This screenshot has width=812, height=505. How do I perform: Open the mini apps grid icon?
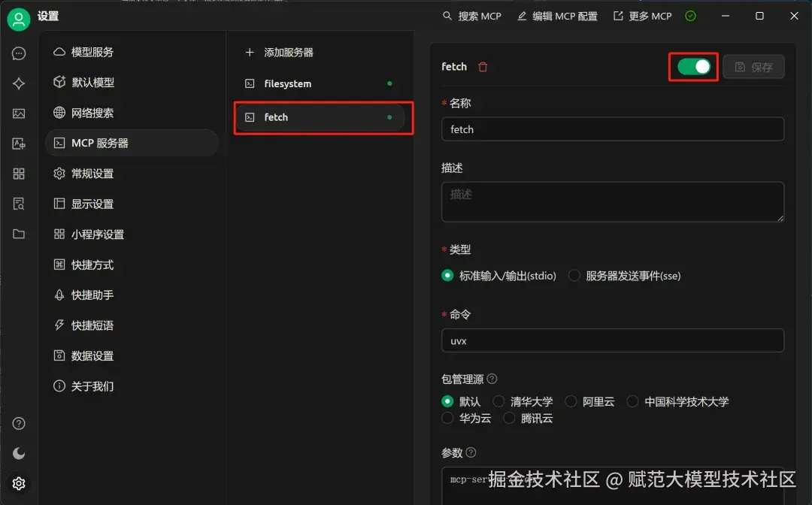click(19, 174)
